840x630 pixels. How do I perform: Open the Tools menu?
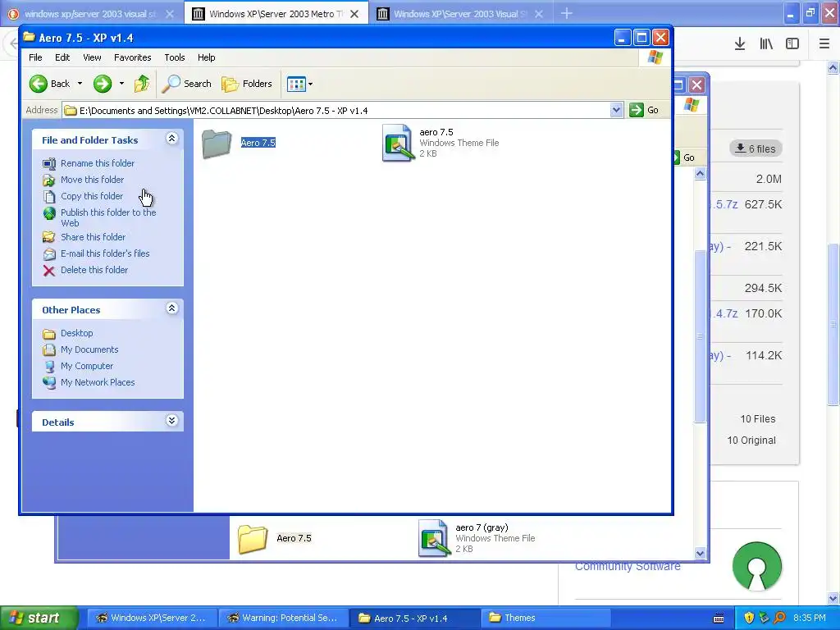(174, 57)
